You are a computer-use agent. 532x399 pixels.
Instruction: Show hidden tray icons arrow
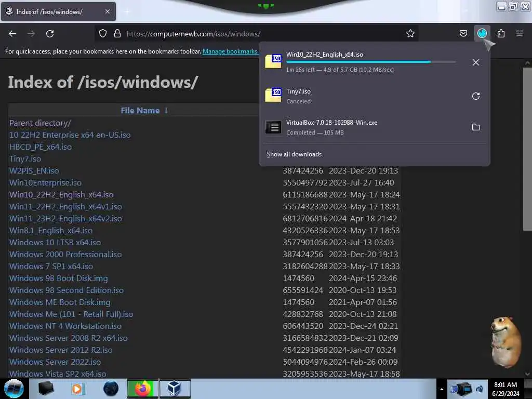click(442, 389)
